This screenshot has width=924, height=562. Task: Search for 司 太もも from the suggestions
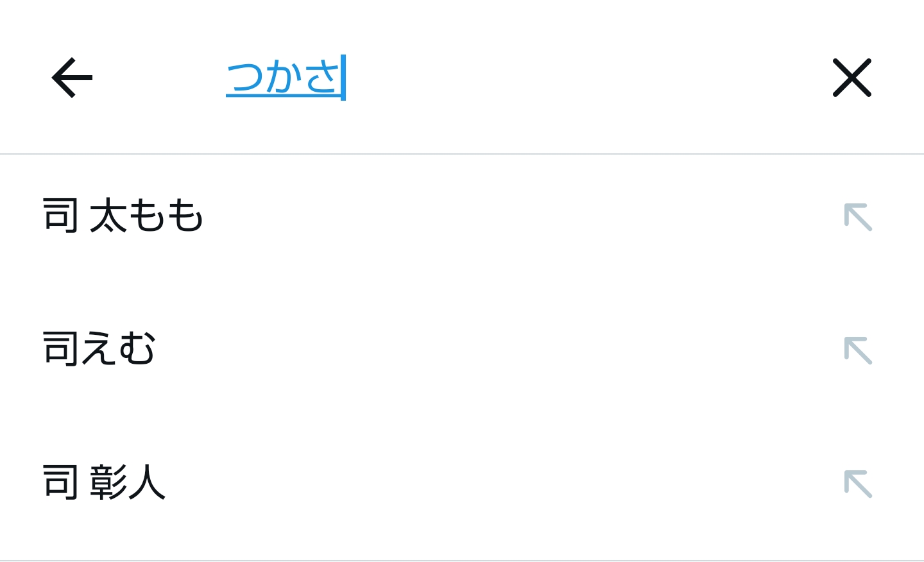123,216
